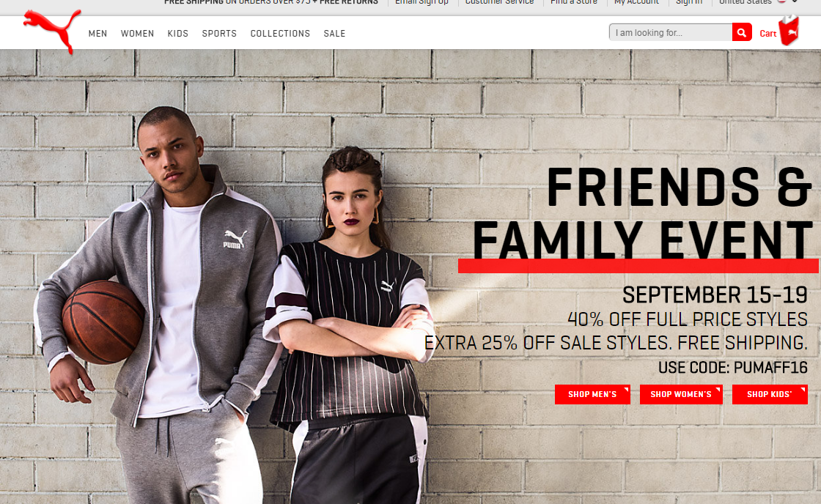Open the SALE navigation menu
821x504 pixels.
click(334, 34)
